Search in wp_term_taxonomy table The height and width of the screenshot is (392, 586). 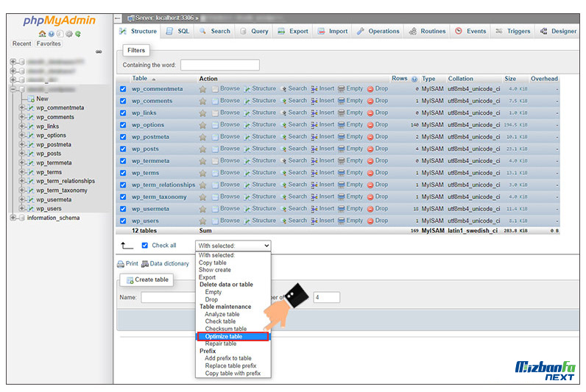(x=294, y=197)
